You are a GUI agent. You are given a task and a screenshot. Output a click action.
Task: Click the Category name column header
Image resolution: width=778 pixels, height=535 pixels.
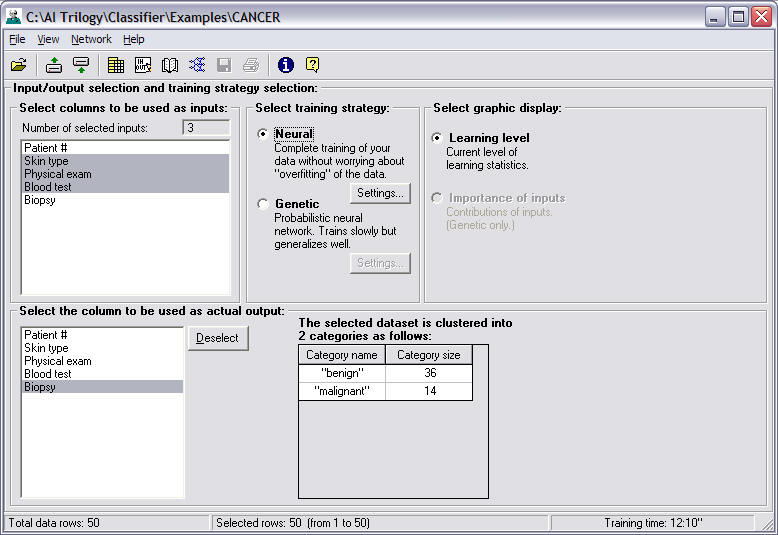[x=342, y=355]
